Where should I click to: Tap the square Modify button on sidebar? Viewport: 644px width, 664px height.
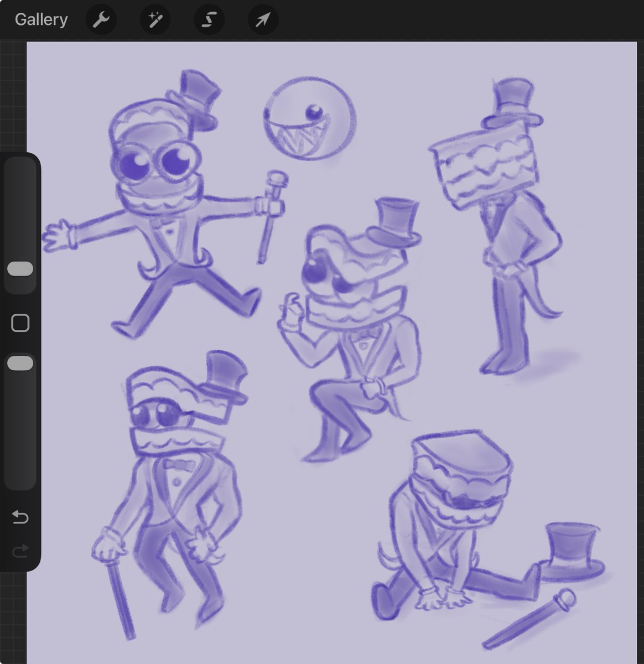[x=20, y=323]
